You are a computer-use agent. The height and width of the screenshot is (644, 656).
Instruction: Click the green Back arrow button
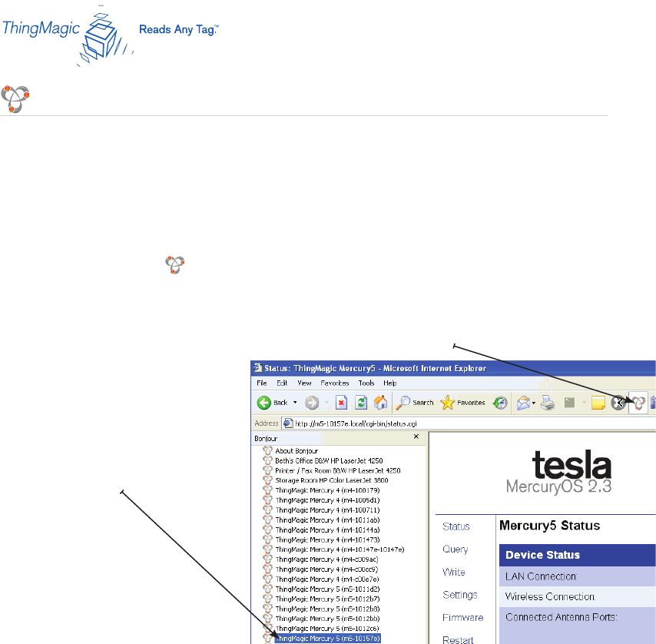(x=264, y=403)
